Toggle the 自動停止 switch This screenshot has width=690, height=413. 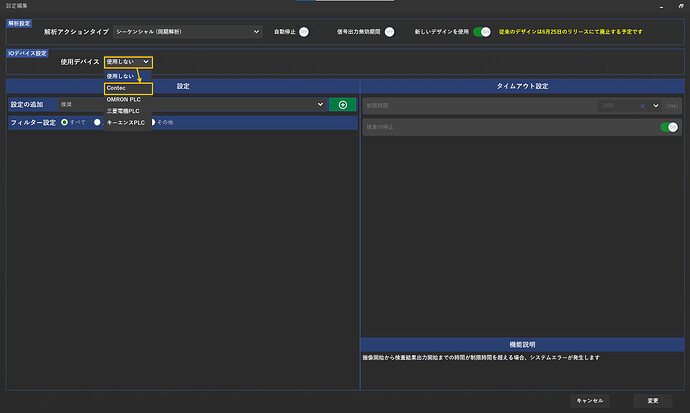(x=305, y=32)
